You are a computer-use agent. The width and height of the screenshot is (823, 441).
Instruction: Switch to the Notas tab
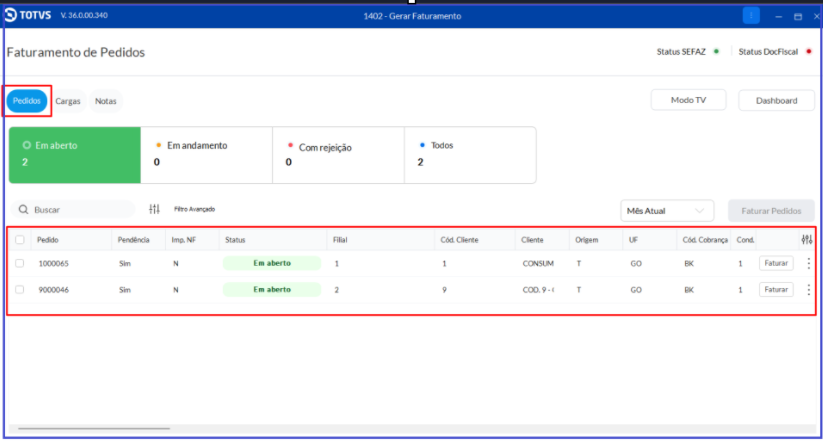point(105,101)
